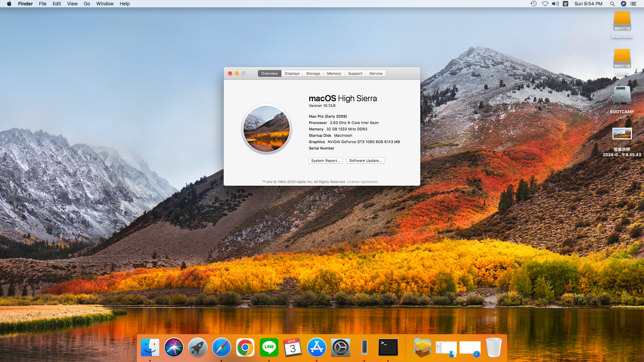Select the Memory tab
This screenshot has width=644, height=362.
click(333, 73)
